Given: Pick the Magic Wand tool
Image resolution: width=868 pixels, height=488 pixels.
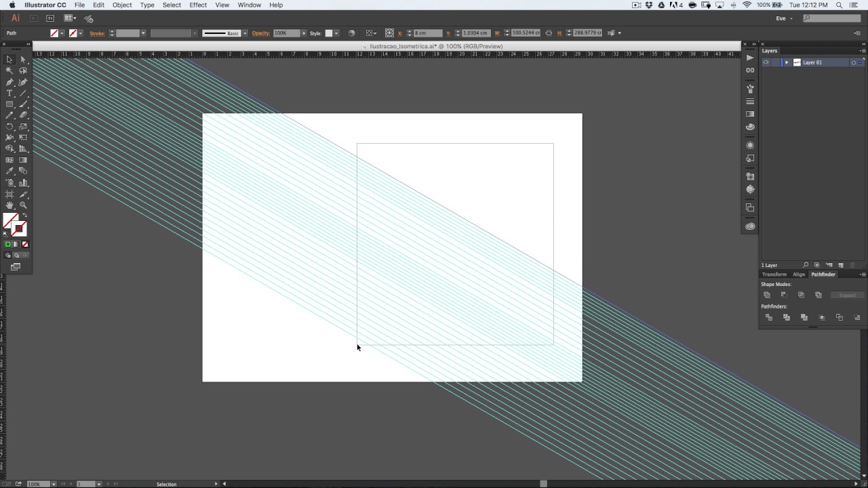Looking at the screenshot, I should pos(9,70).
